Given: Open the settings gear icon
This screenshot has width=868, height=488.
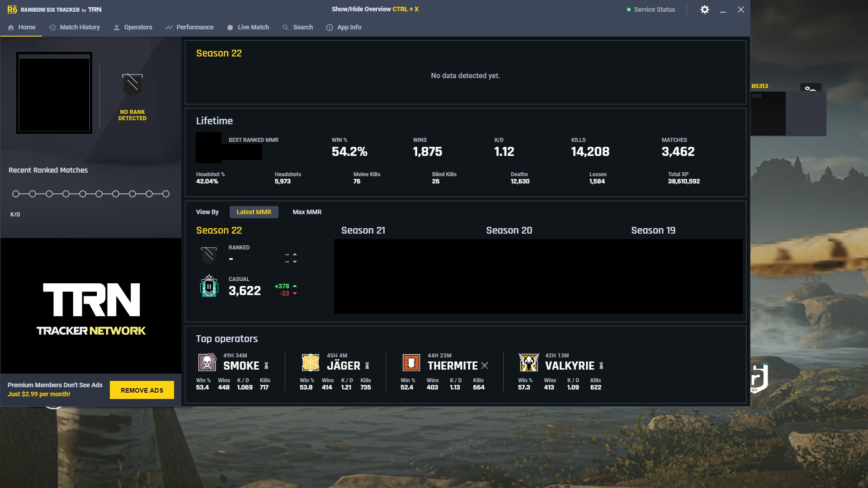Looking at the screenshot, I should [x=705, y=9].
